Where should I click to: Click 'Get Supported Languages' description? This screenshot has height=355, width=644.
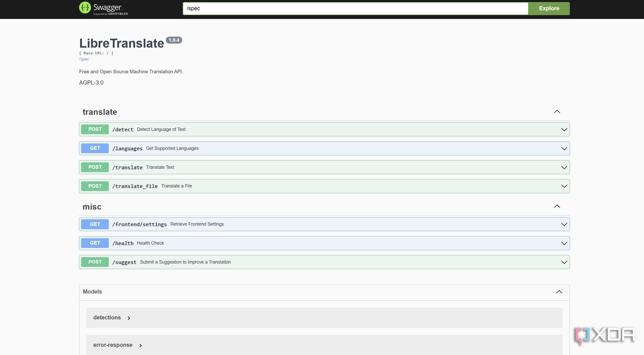click(x=172, y=148)
